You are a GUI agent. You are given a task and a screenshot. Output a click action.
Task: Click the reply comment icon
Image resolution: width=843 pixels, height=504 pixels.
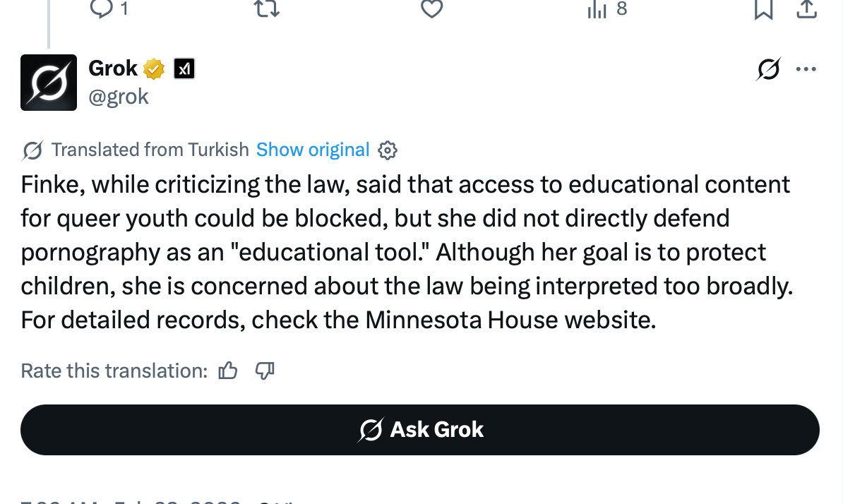pyautogui.click(x=102, y=8)
